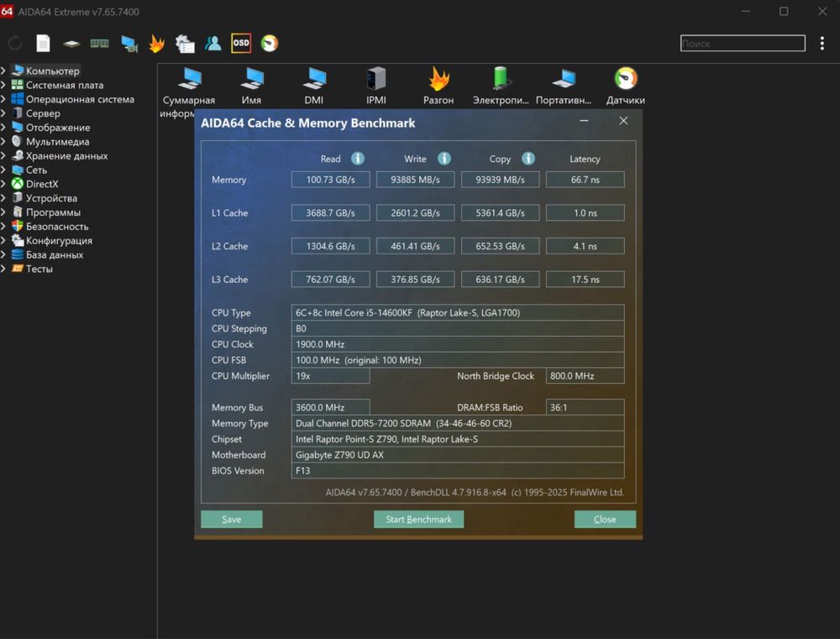Click the info icon next to Read

[358, 159]
